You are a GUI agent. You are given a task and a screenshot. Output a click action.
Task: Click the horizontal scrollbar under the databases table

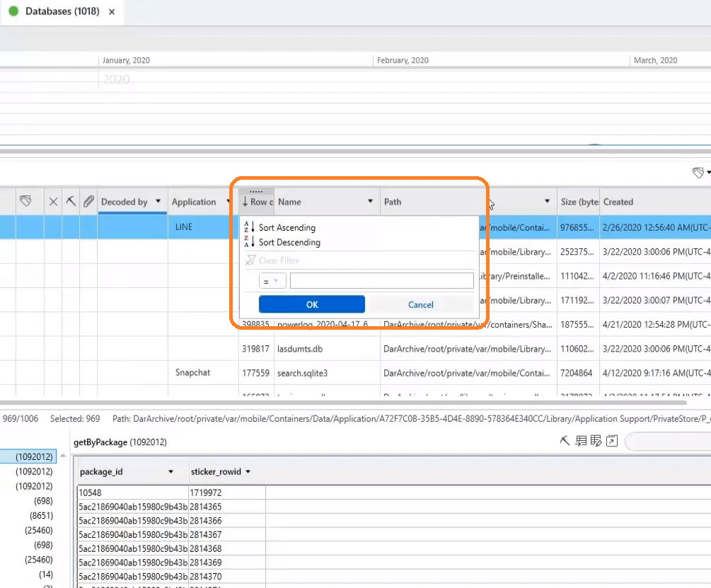coord(343,402)
